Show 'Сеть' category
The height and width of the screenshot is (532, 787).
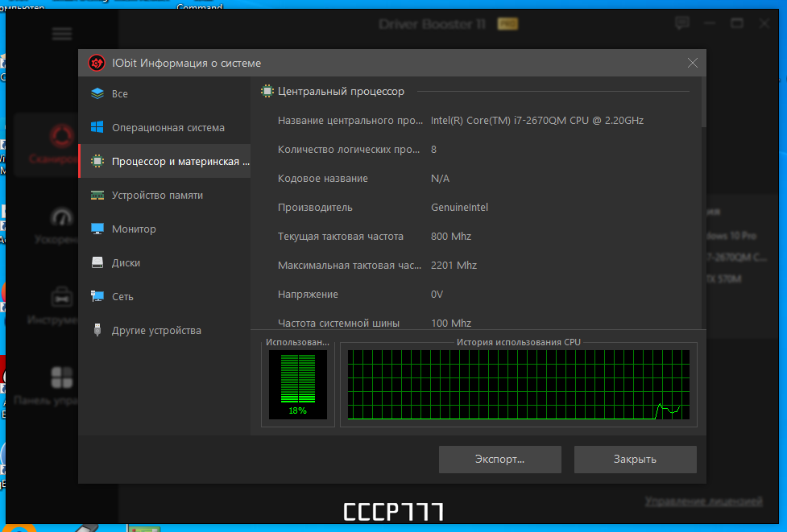[164, 296]
